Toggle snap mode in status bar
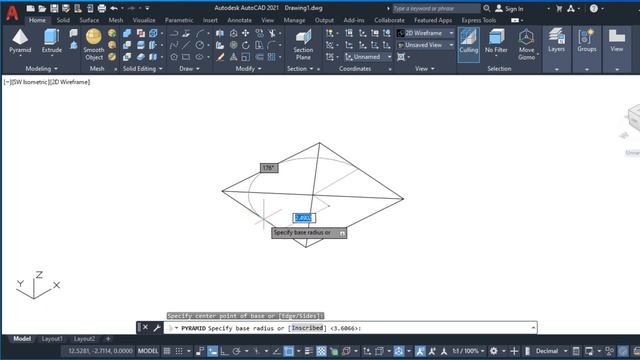The height and width of the screenshot is (360, 640). [179, 351]
